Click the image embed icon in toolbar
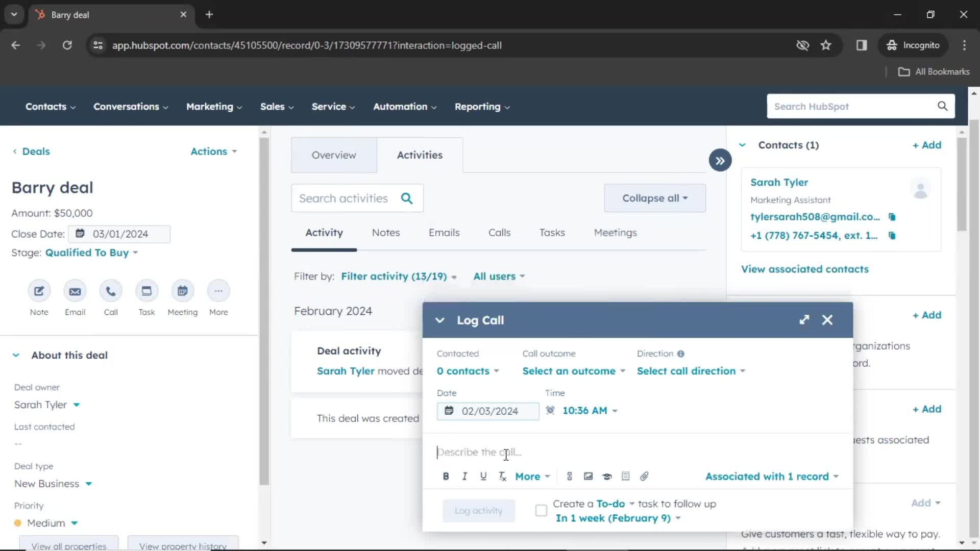Viewport: 980px width, 551px height. click(x=589, y=477)
